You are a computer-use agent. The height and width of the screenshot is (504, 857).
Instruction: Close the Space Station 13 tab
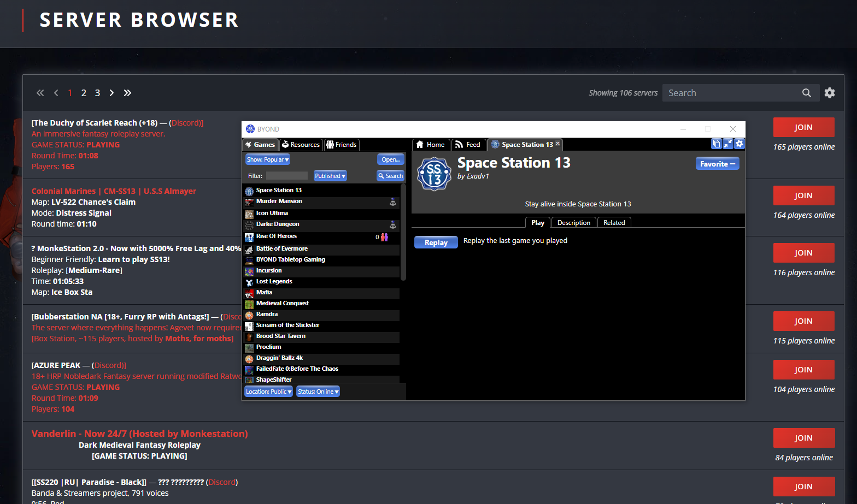(x=557, y=144)
